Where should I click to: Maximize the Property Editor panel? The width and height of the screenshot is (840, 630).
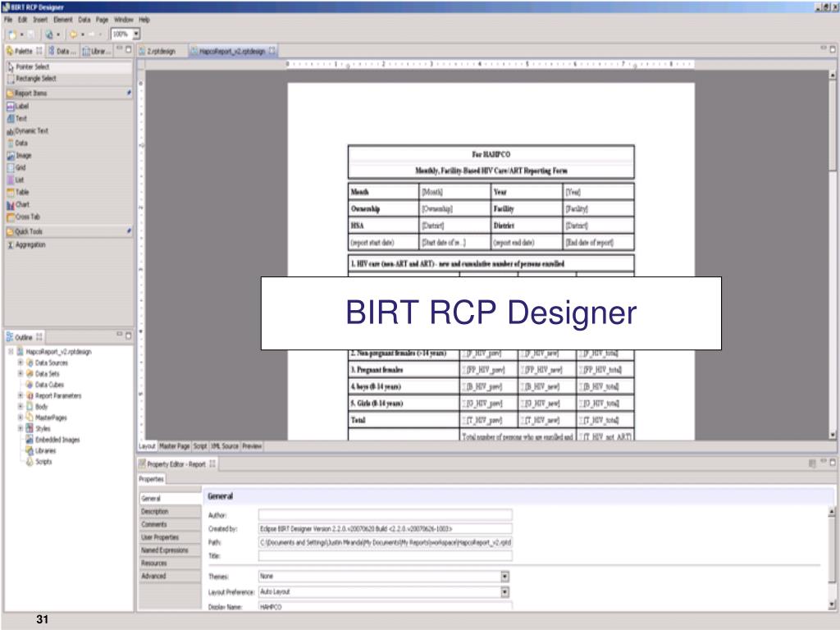coord(833,463)
